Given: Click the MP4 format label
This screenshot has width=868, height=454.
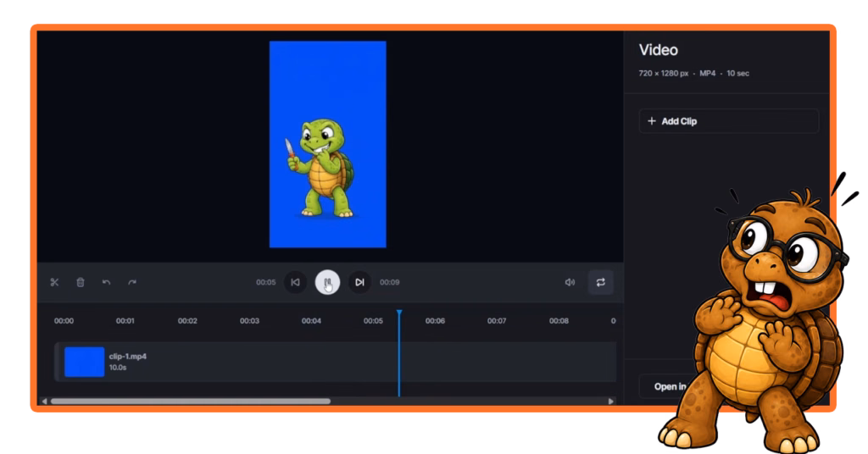Looking at the screenshot, I should click(x=708, y=73).
